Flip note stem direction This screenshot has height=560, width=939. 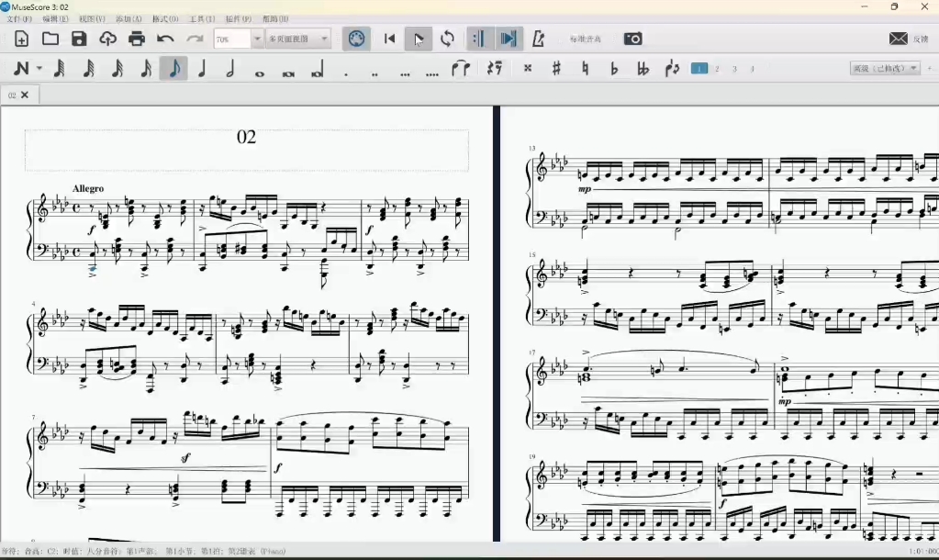pyautogui.click(x=671, y=68)
